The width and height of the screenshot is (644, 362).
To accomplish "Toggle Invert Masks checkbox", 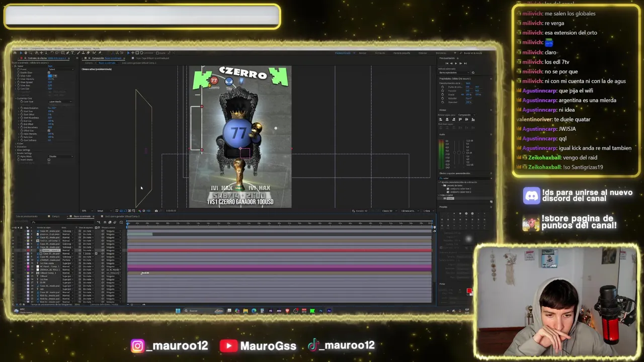I will click(49, 160).
